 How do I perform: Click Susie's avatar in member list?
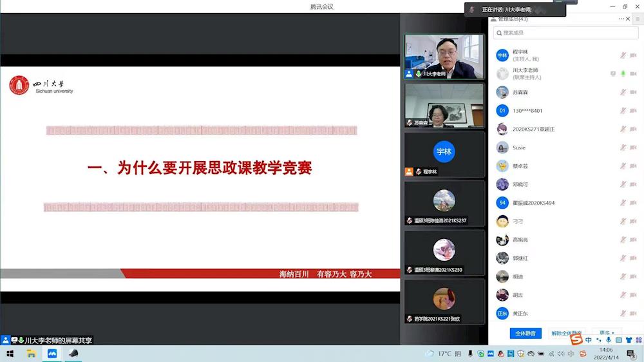[502, 148]
